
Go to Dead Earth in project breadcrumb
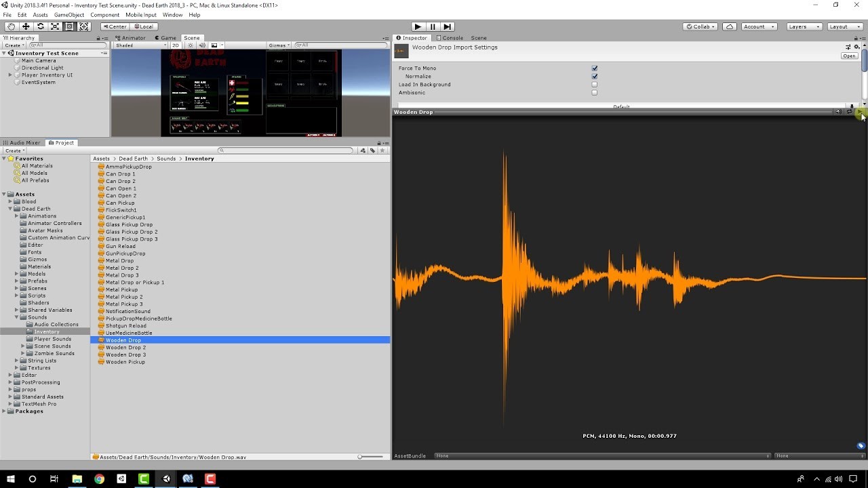coord(134,159)
